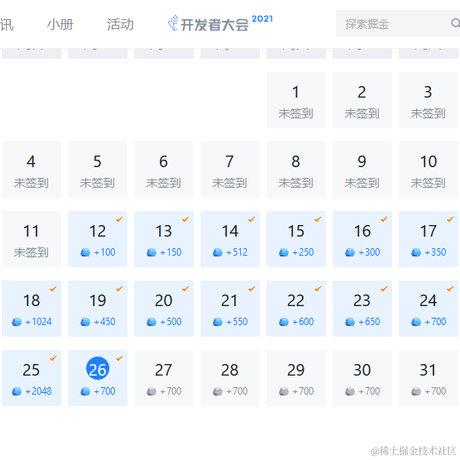
Task: Click the +250 reward text
Action: coord(303,252)
